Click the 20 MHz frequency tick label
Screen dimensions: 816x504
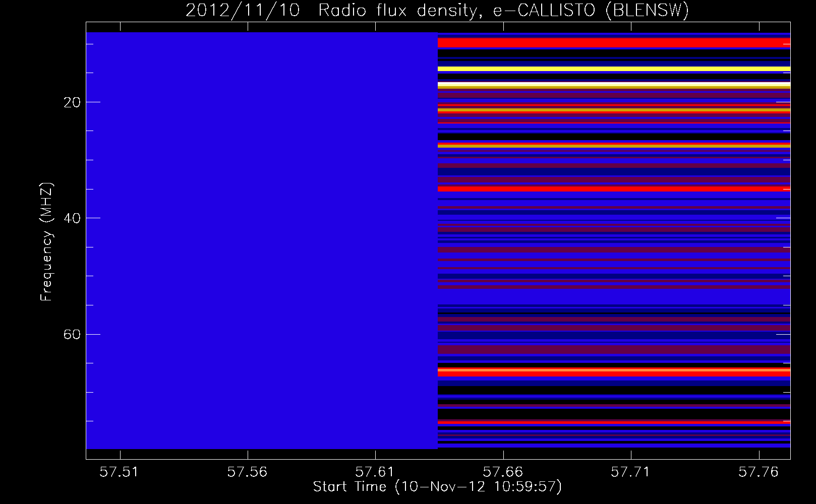(73, 102)
